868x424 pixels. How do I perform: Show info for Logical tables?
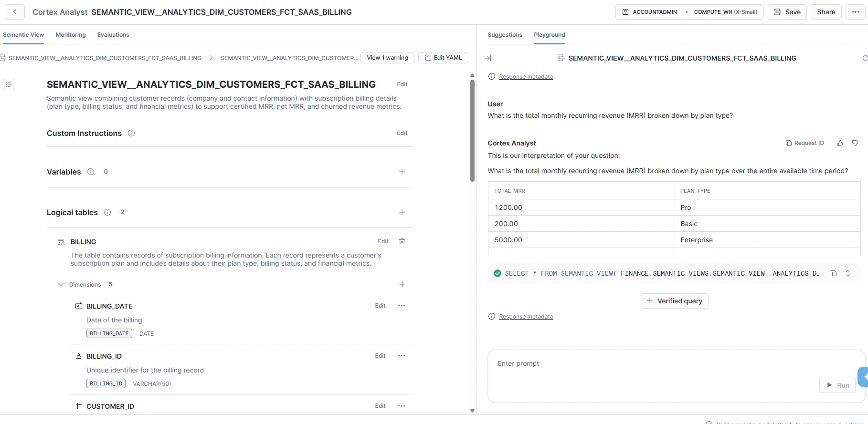point(107,212)
